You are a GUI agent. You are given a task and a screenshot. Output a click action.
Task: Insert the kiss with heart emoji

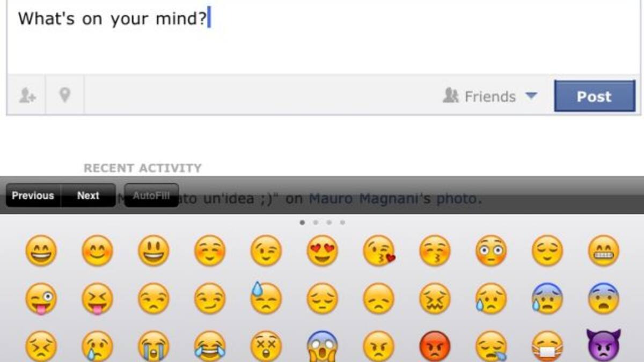(x=379, y=250)
